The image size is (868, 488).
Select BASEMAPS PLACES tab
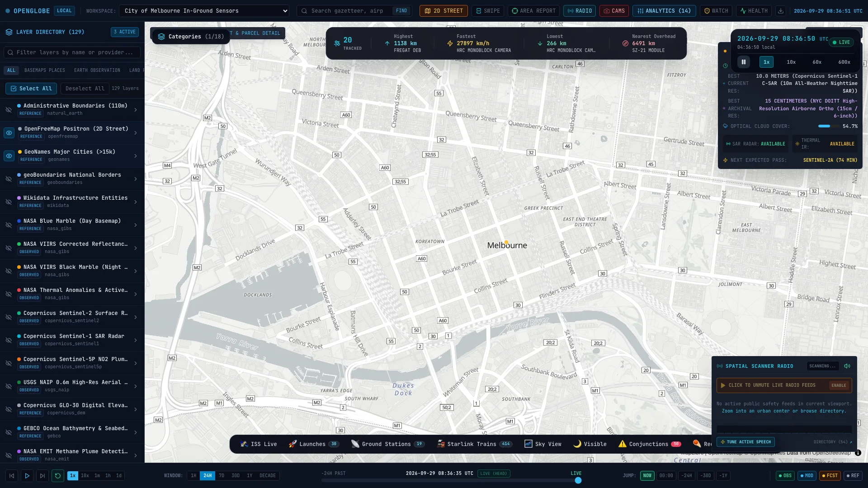click(45, 70)
